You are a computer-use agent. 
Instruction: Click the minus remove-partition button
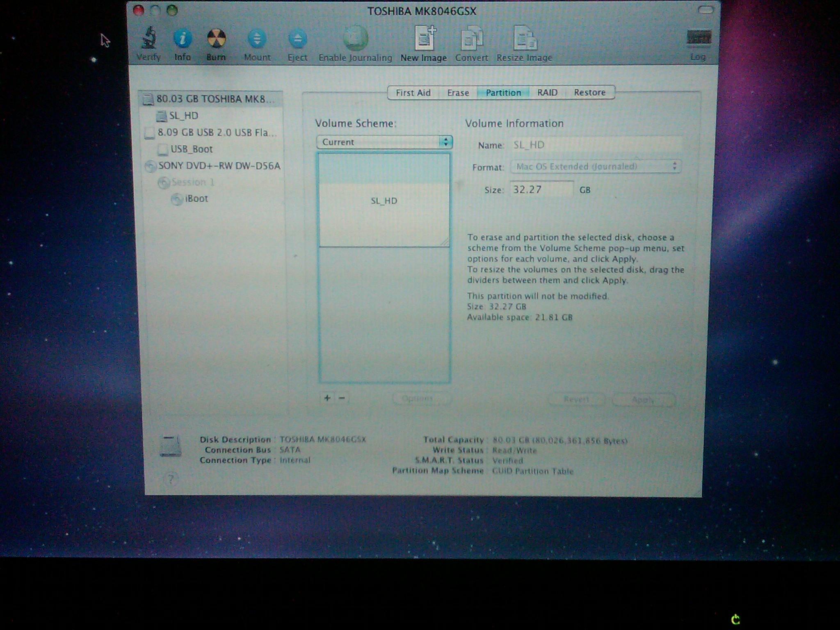coord(342,398)
